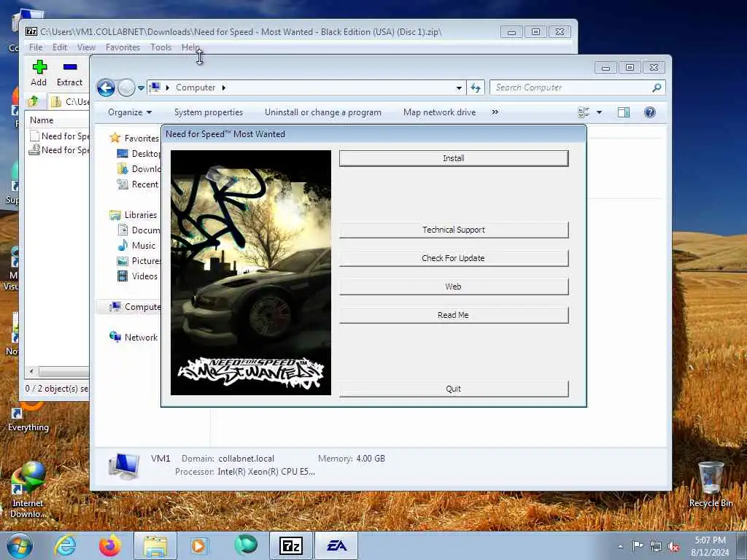
Task: Click the blue Extract icon in 7-Zip
Action: (x=70, y=66)
